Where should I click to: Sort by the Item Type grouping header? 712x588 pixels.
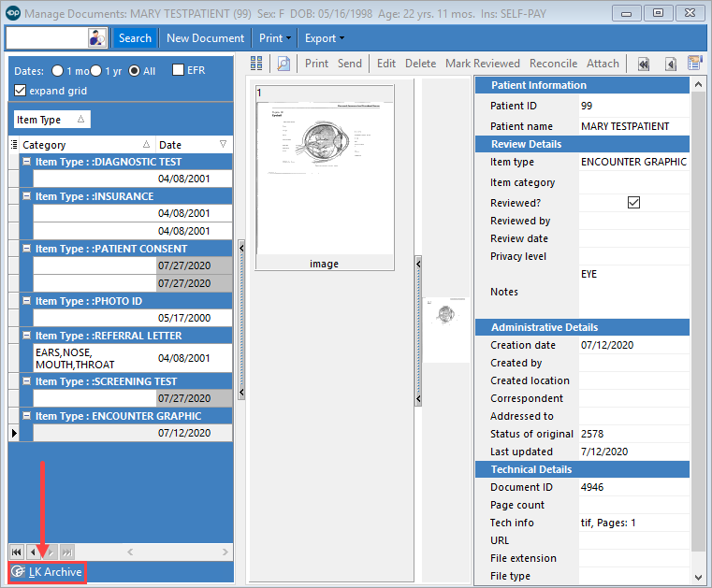[51, 120]
